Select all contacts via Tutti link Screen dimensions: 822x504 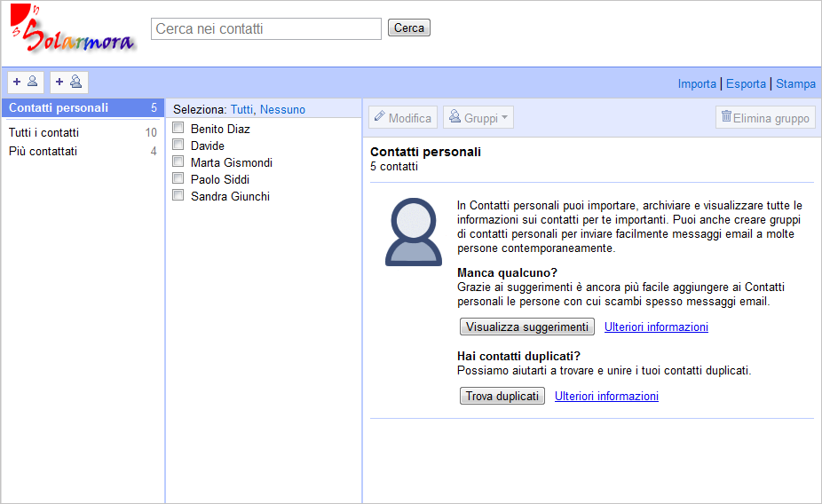click(x=241, y=109)
